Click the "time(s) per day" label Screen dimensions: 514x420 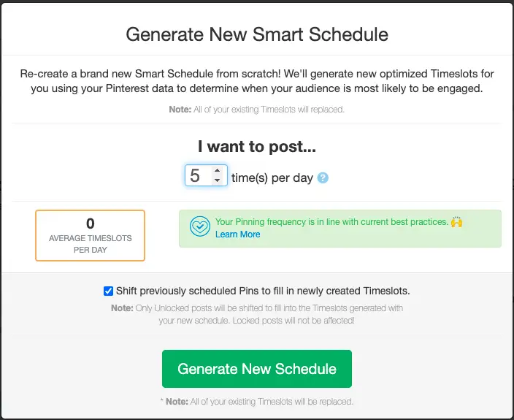pyautogui.click(x=272, y=177)
